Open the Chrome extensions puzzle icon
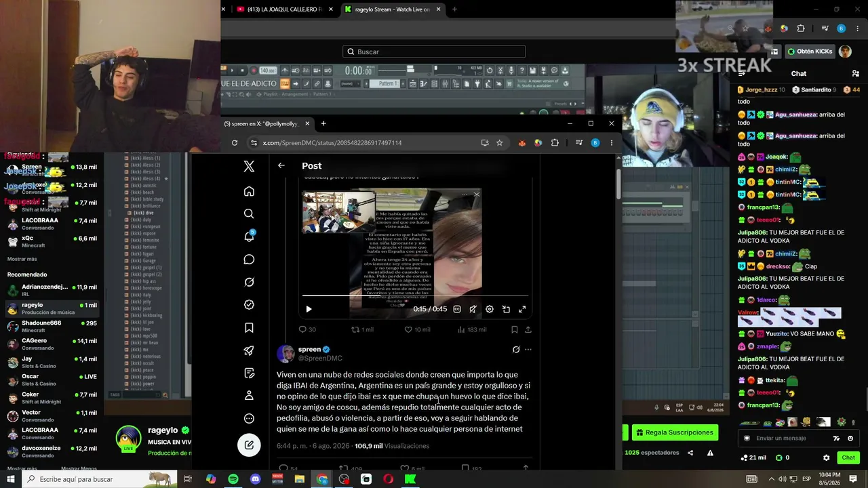 point(555,143)
